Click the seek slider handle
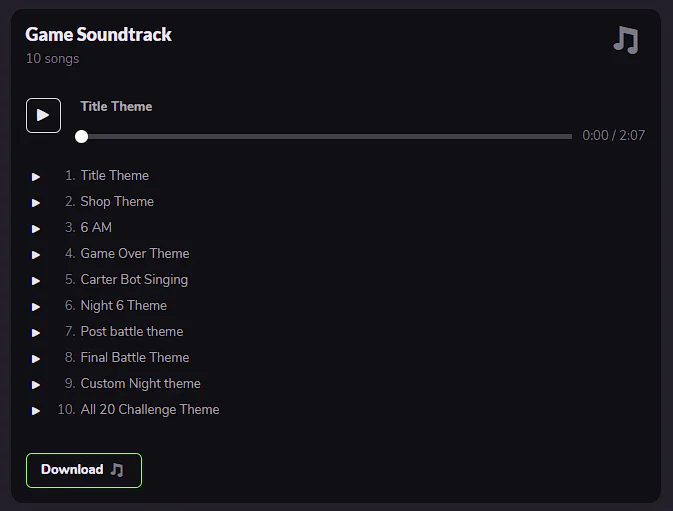Image resolution: width=673 pixels, height=511 pixels. click(x=81, y=136)
